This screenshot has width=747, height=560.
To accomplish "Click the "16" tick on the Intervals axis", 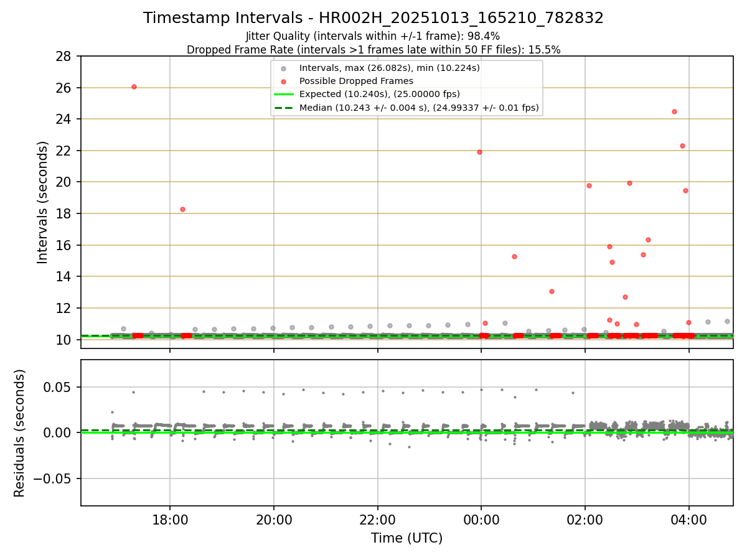I will 63,245.
